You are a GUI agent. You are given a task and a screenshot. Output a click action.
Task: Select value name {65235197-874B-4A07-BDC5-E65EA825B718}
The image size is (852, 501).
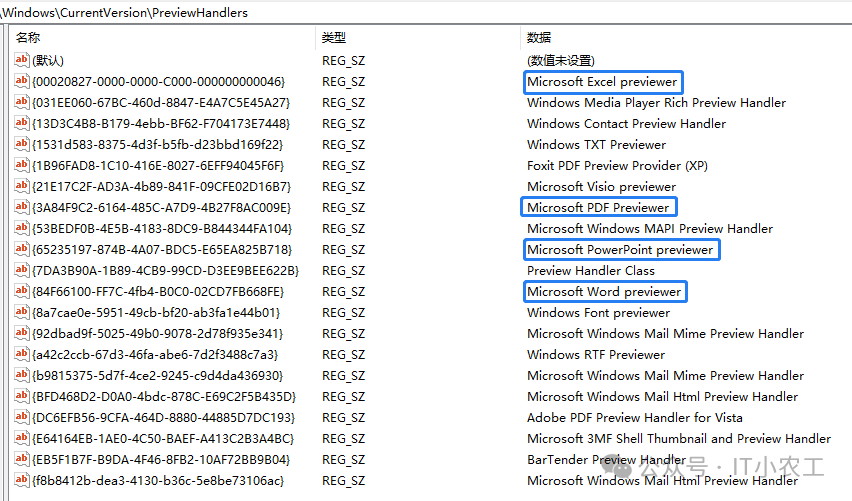click(162, 250)
